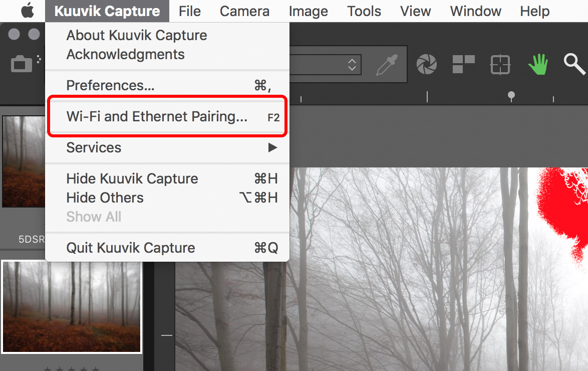Image resolution: width=588 pixels, height=371 pixels.
Task: Choose About Kuuvik Capture
Action: pos(167,35)
